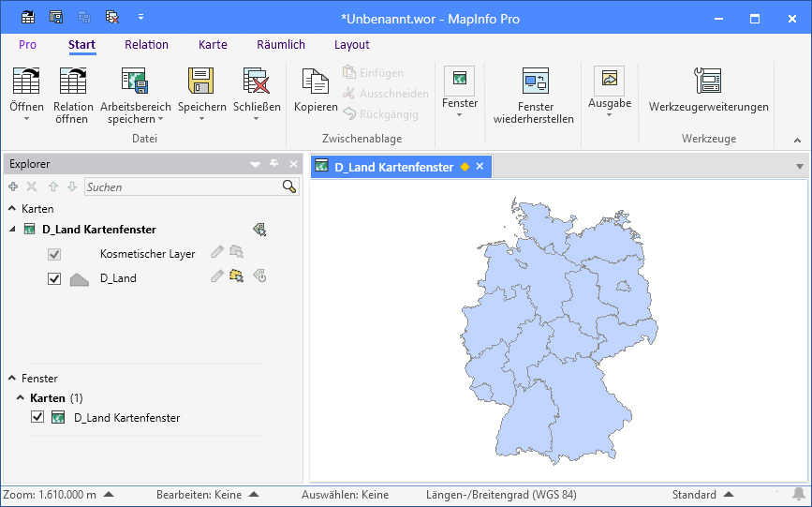Open the Pro tab
Screen dimensions: 812x507
point(27,45)
